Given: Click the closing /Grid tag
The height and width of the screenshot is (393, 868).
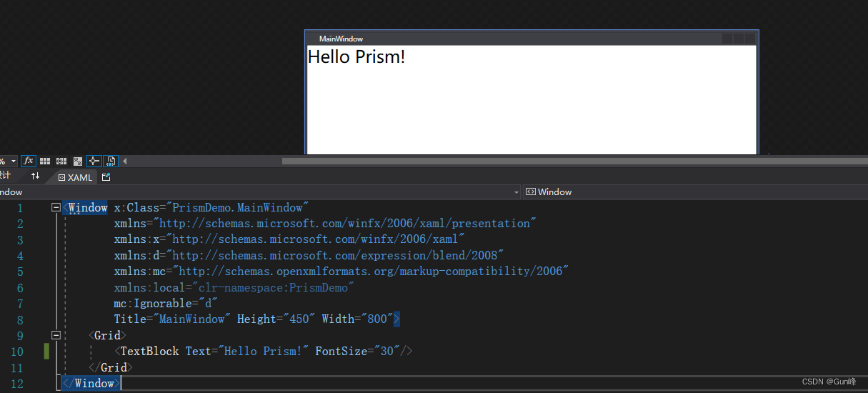Looking at the screenshot, I should 111,367.
